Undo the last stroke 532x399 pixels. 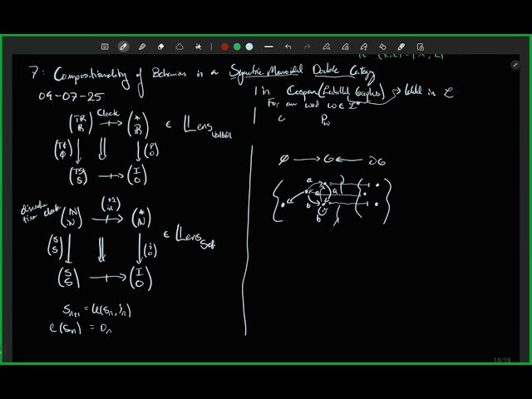tap(288, 47)
